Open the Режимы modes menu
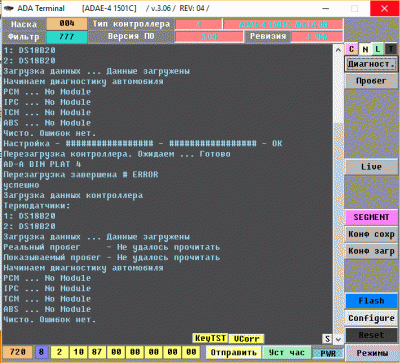 [372, 353]
